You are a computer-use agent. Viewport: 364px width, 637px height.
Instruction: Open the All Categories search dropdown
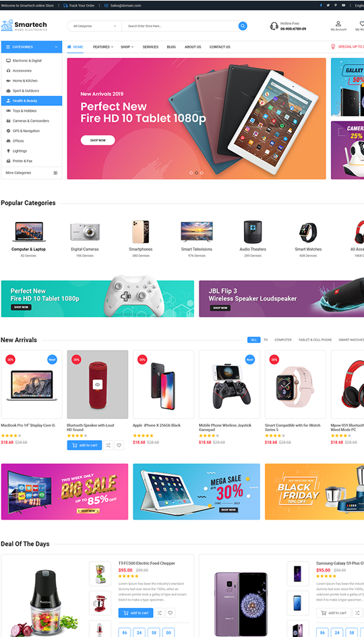point(94,26)
